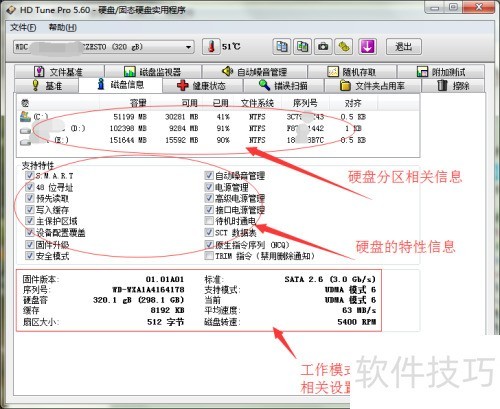500x409 pixels.
Task: Open options via the yellow tag icon
Action: pos(344,46)
